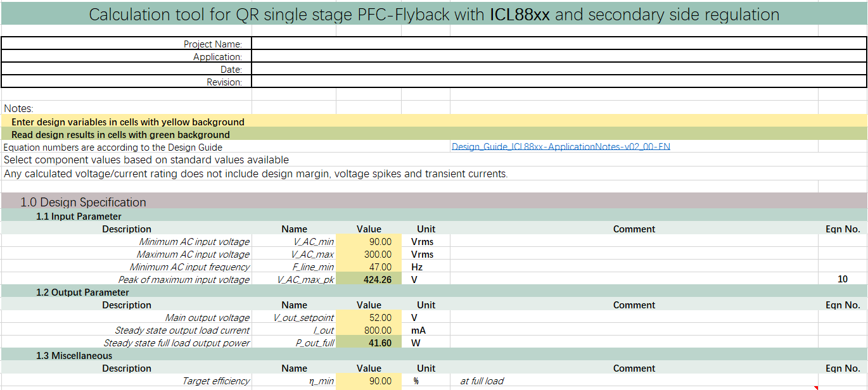Viewport: 868px width, 390px height.
Task: Open the Design Guide ICL88xx application notes link
Action: click(560, 147)
